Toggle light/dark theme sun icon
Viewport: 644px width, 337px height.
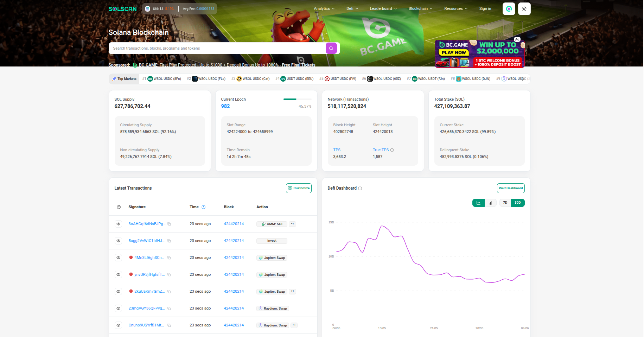(x=524, y=9)
